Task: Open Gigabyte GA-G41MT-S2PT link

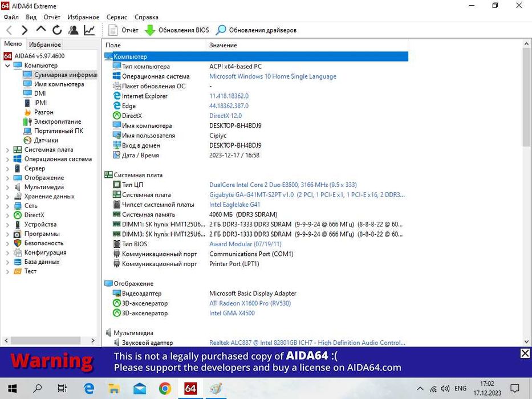Action: pyautogui.click(x=307, y=195)
